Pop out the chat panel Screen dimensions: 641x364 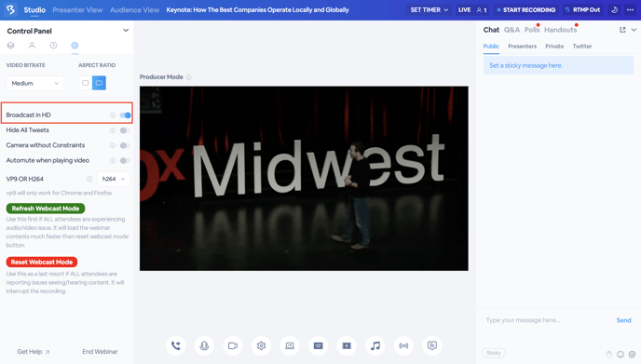click(x=622, y=30)
